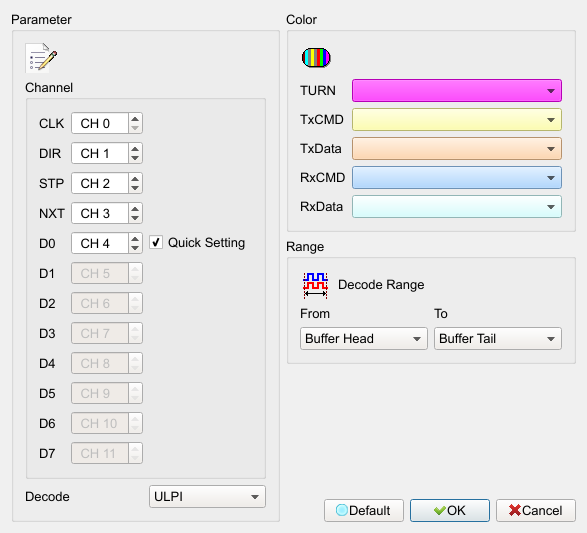The height and width of the screenshot is (533, 587).
Task: Uncheck the Quick Setting checkbox
Action: click(x=156, y=242)
